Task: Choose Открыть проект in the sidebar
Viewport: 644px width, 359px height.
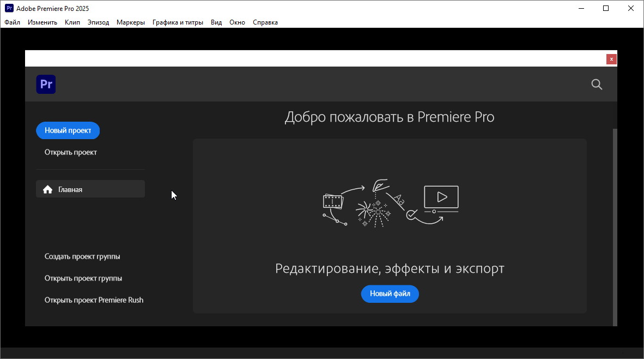Action: 71,152
